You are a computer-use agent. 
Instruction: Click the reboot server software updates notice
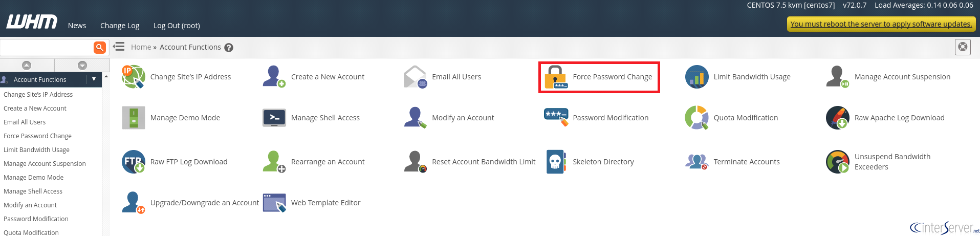tap(881, 24)
